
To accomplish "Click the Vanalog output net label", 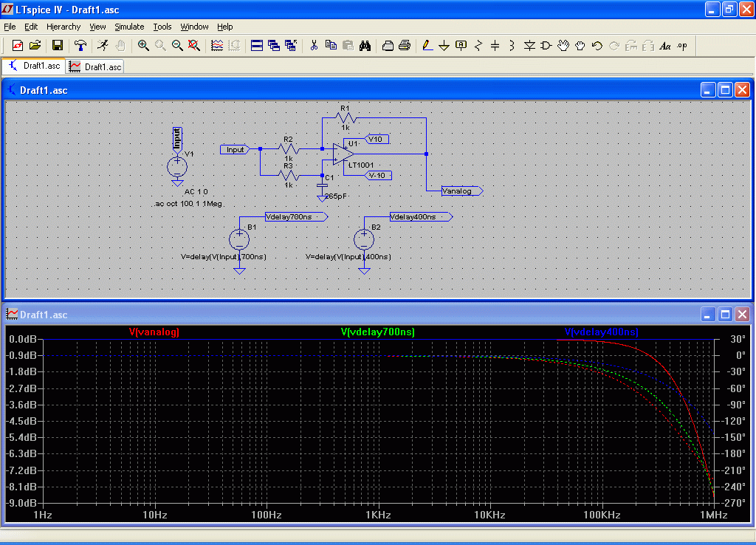I will pos(462,191).
